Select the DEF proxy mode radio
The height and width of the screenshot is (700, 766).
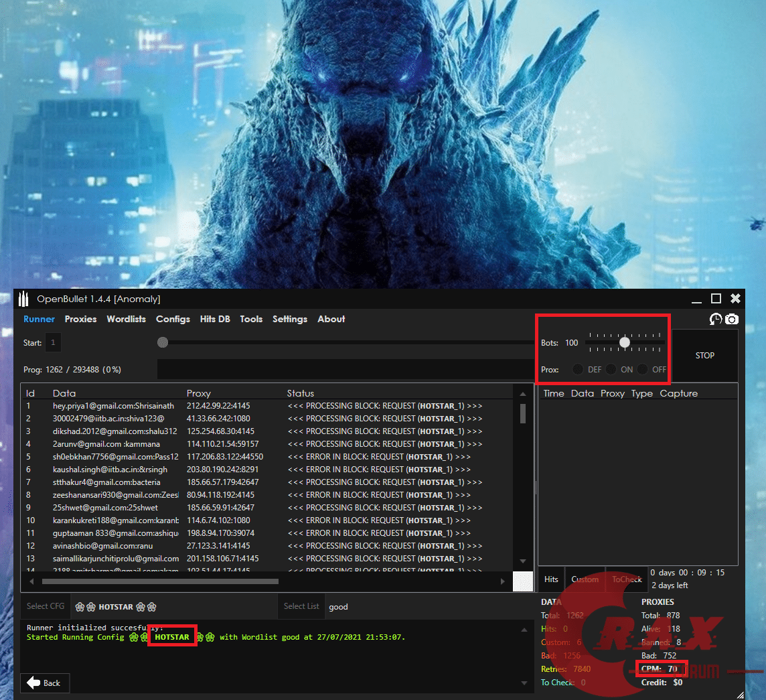[578, 369]
